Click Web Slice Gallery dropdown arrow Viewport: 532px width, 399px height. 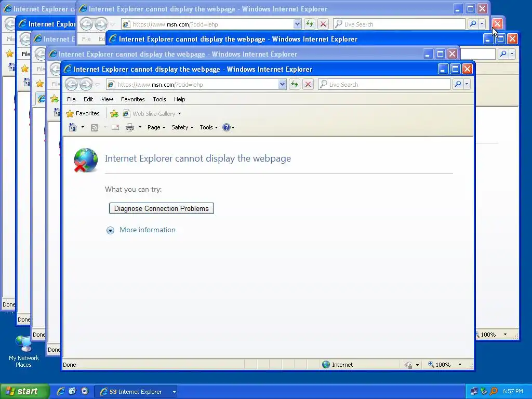[179, 114]
